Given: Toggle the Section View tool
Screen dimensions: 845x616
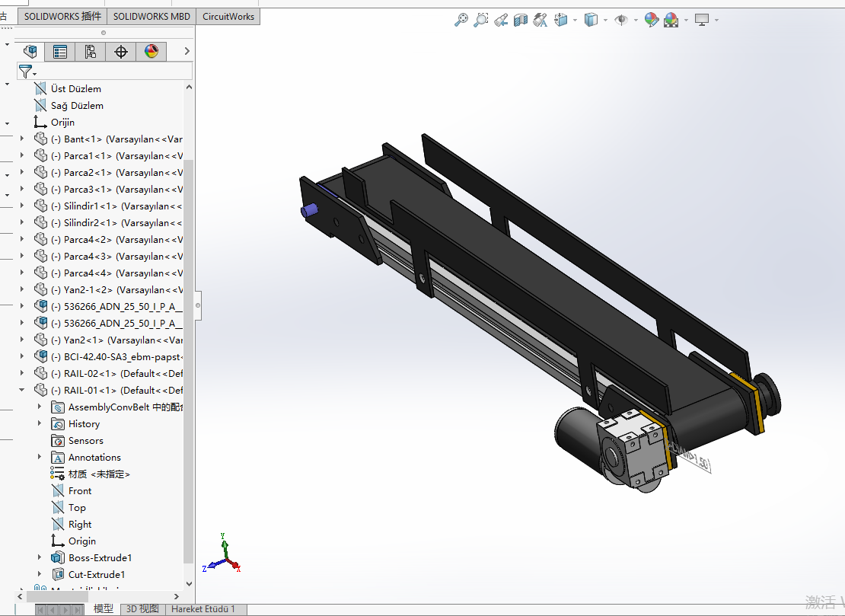Looking at the screenshot, I should [x=521, y=20].
